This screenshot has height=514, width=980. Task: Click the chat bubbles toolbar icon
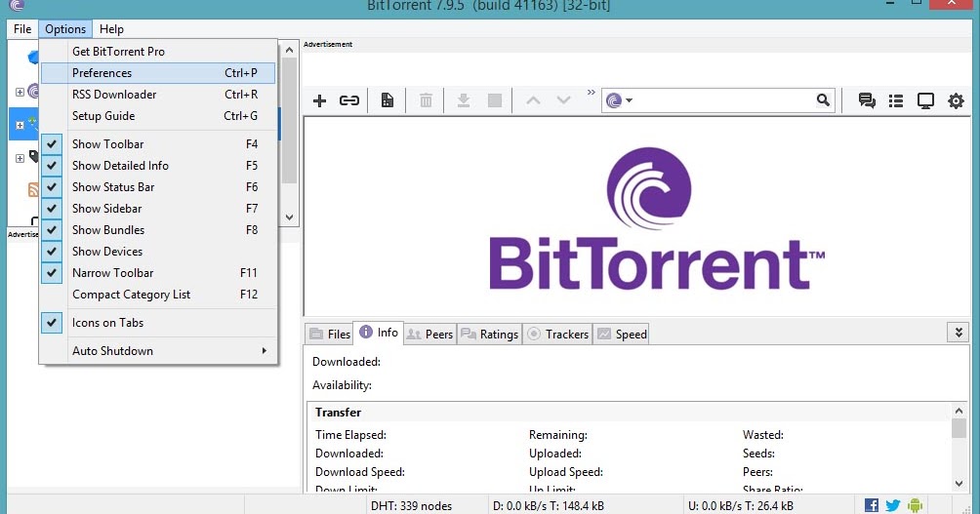(866, 100)
